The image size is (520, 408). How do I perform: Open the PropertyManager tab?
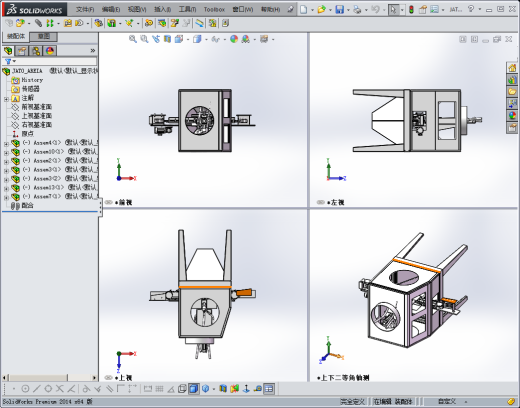(22, 51)
